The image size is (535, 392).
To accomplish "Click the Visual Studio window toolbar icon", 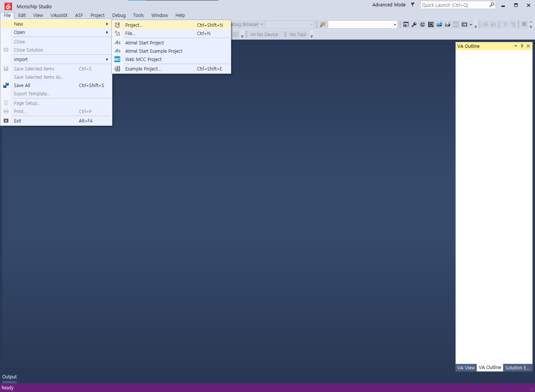I will click(406, 24).
